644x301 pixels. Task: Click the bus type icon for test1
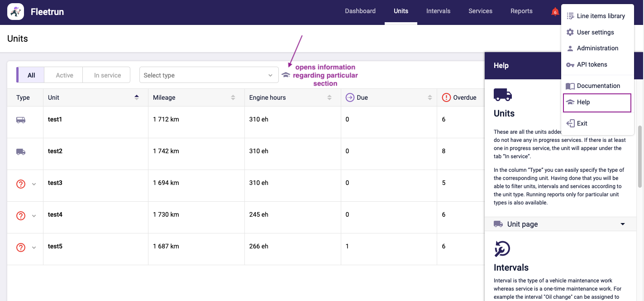tap(21, 120)
